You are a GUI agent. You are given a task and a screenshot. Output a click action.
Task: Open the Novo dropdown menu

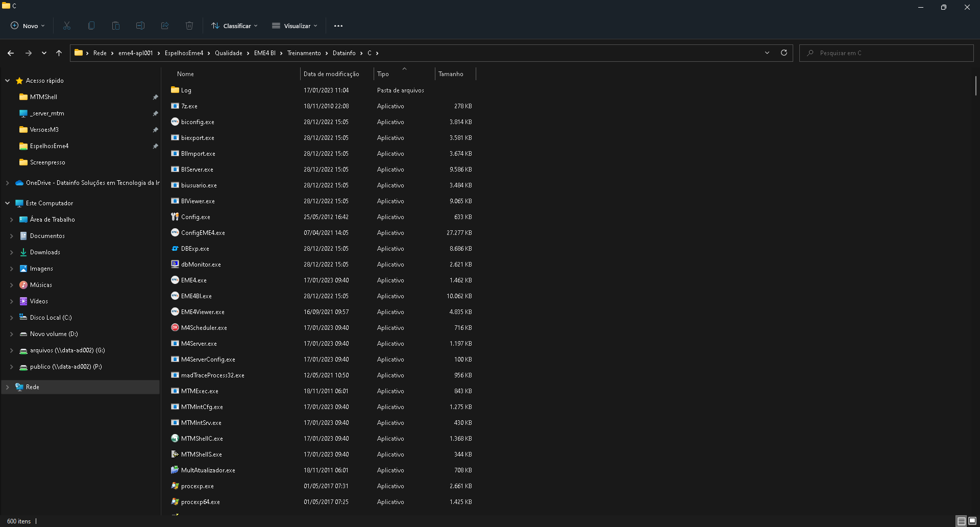click(28, 26)
